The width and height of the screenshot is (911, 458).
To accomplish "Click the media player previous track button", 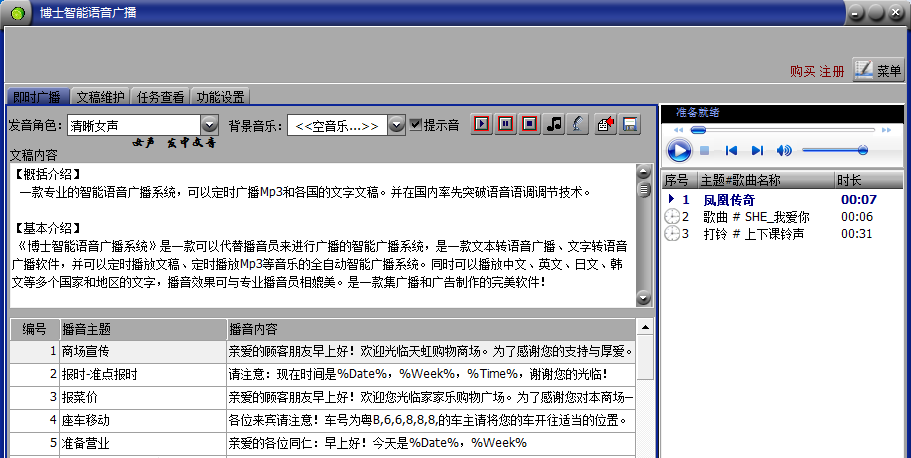I will point(731,151).
